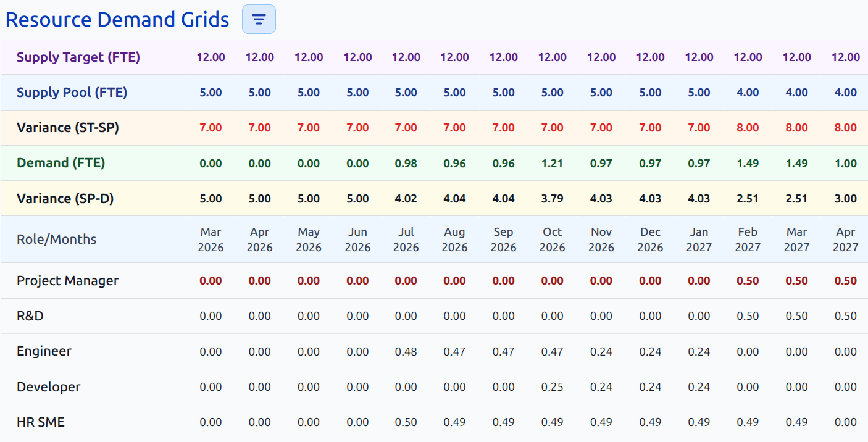Click Engineer's 0.48 value for Jul 2026
Viewport: 868px width, 442px height.
pos(406,352)
